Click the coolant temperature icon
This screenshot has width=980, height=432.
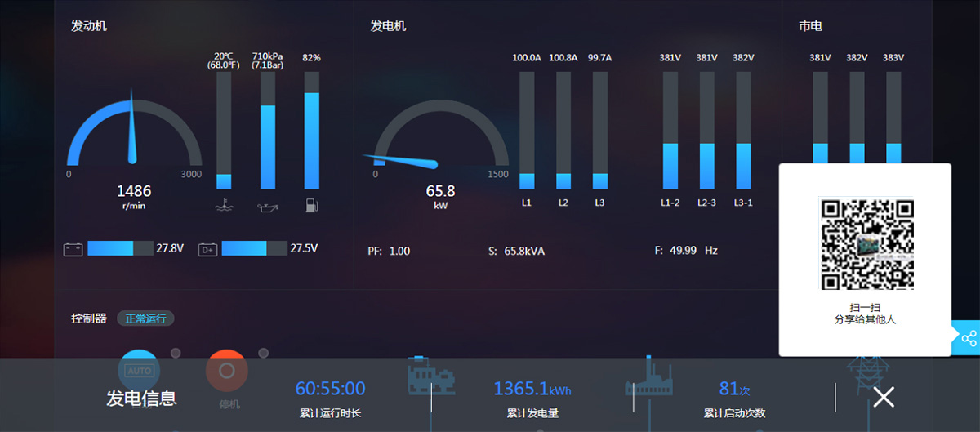coord(223,205)
